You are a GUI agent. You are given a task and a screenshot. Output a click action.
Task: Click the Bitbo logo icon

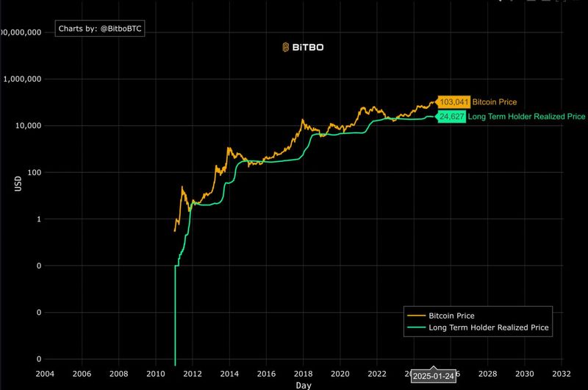click(287, 47)
